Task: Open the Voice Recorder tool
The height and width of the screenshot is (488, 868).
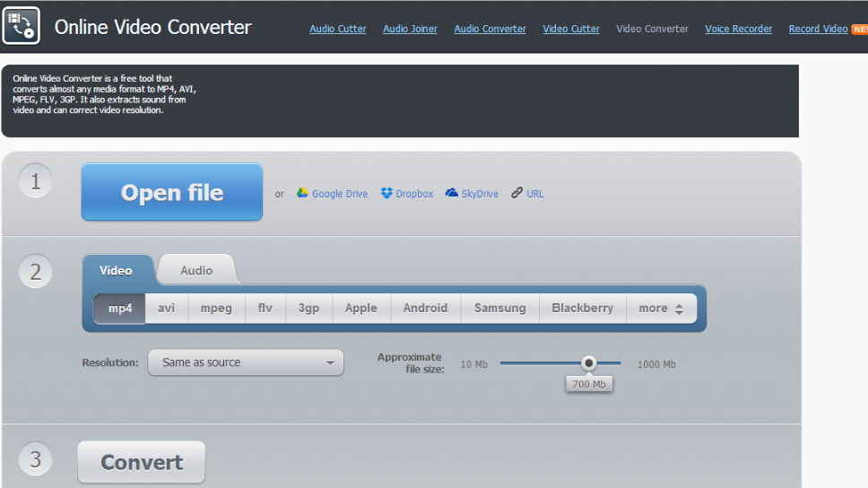Action: click(x=739, y=29)
